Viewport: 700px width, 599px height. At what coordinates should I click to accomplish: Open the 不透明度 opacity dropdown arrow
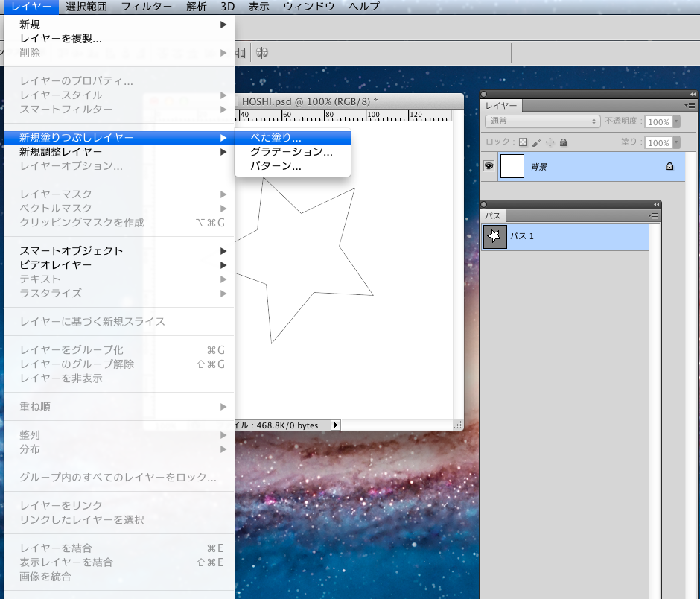click(x=676, y=122)
